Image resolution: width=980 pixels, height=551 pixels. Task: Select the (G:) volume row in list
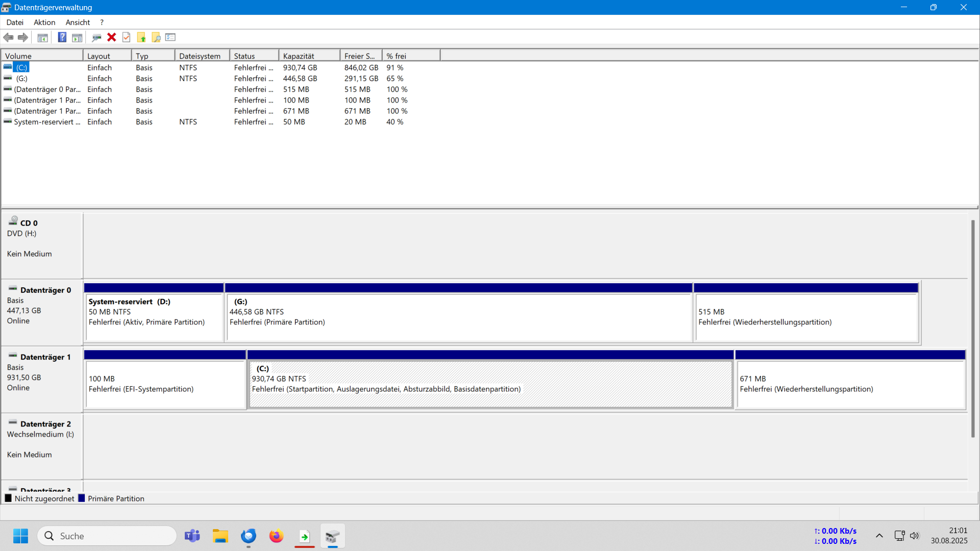pos(219,78)
